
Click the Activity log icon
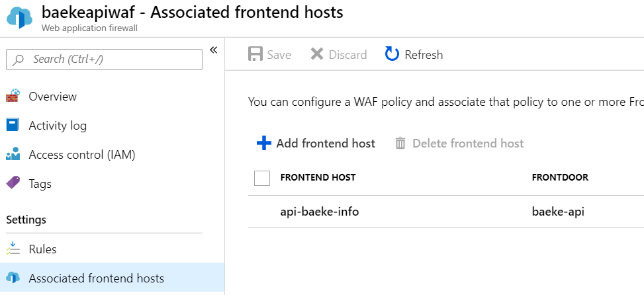13,125
